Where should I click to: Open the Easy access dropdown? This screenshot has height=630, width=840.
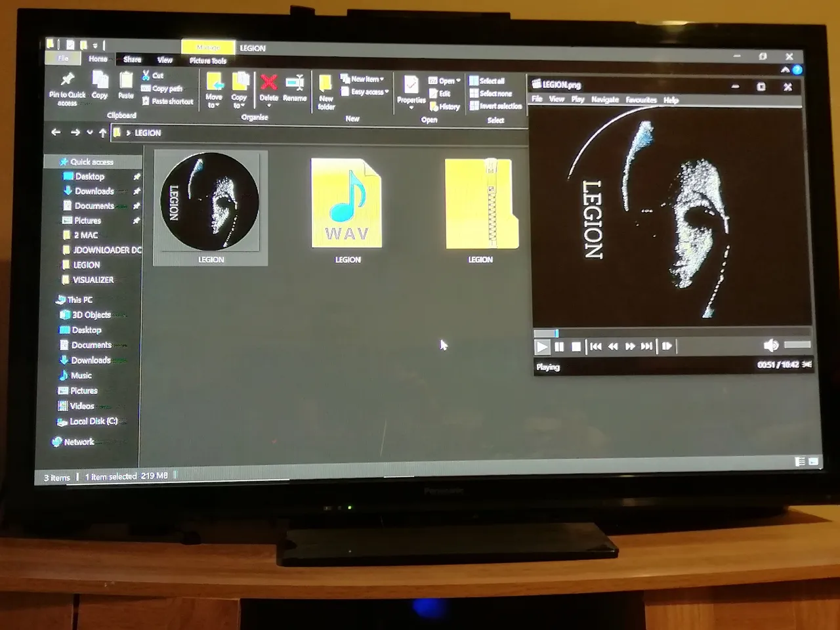pyautogui.click(x=365, y=92)
